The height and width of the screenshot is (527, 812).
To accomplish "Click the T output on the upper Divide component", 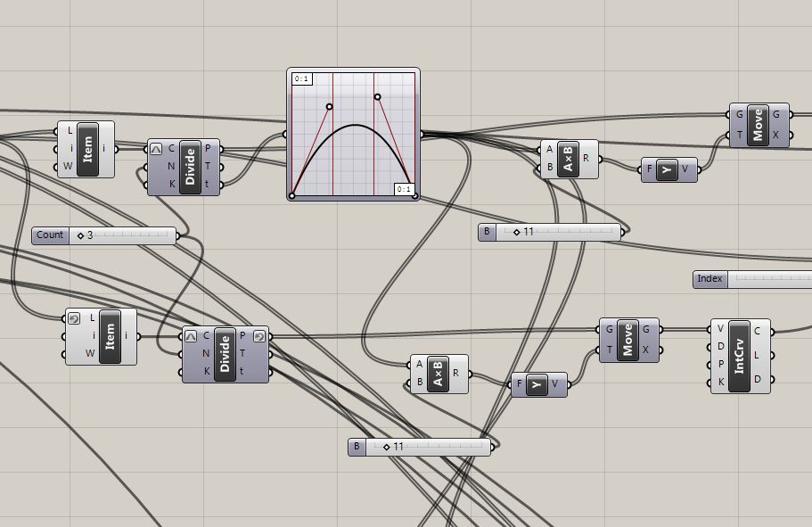I will [x=208, y=167].
